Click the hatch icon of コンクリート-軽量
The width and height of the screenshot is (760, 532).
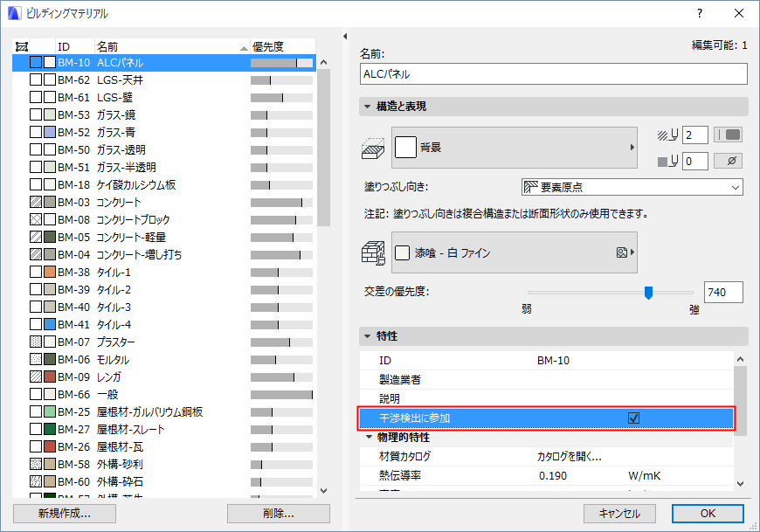coord(36,237)
